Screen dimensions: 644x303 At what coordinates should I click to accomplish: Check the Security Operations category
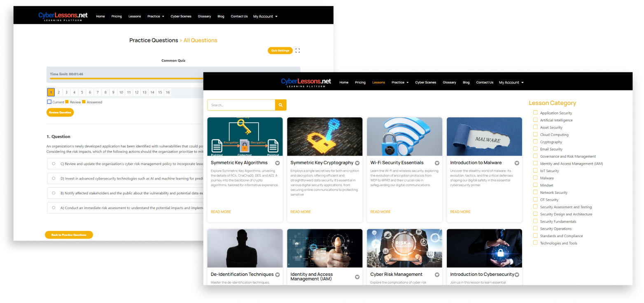point(535,228)
